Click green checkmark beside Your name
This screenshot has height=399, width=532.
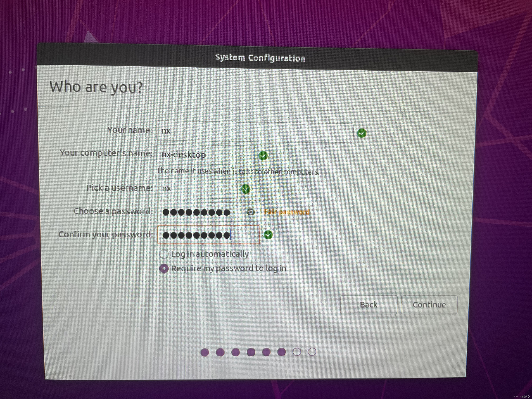[362, 133]
